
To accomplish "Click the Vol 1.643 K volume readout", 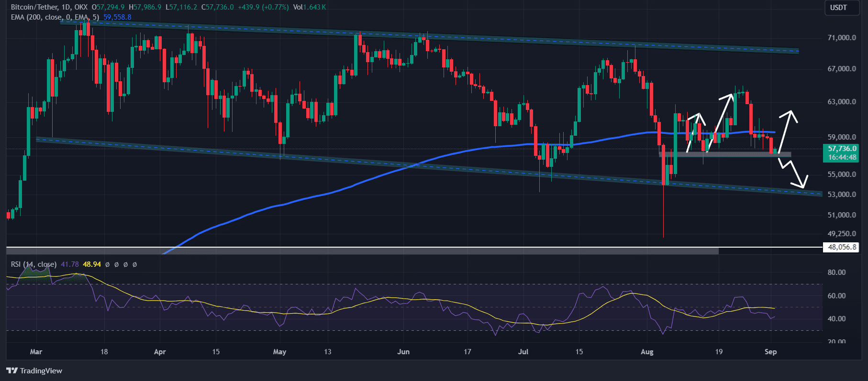I will coord(310,7).
